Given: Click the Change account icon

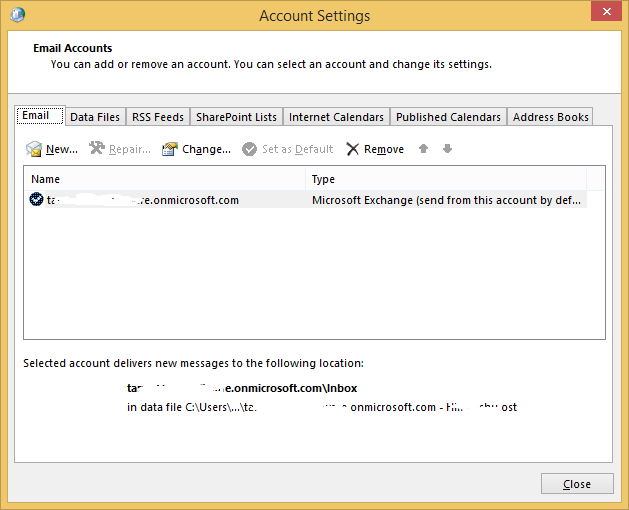Looking at the screenshot, I should click(170, 149).
